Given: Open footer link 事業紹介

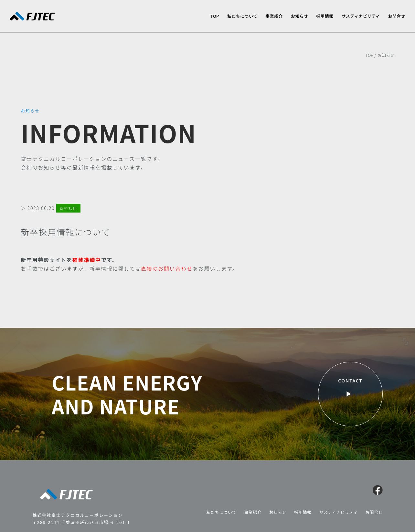Looking at the screenshot, I should 253,512.
